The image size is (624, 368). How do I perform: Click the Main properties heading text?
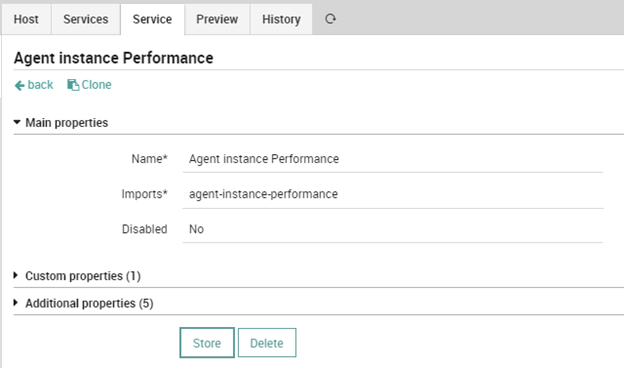pyautogui.click(x=66, y=123)
